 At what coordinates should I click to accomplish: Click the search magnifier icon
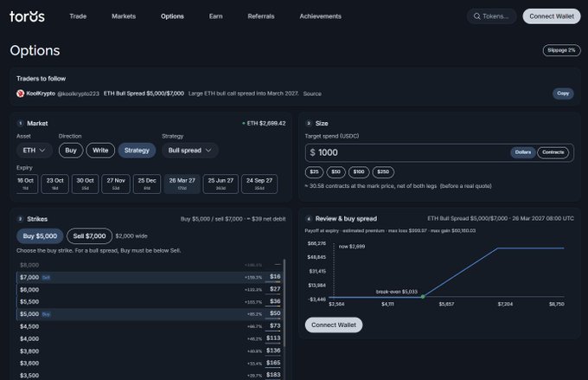tap(476, 16)
